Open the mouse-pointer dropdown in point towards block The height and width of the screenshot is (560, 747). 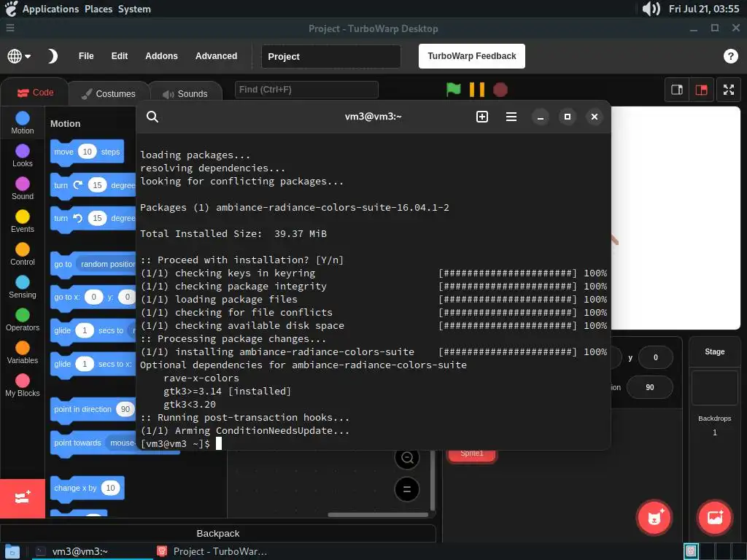(121, 443)
